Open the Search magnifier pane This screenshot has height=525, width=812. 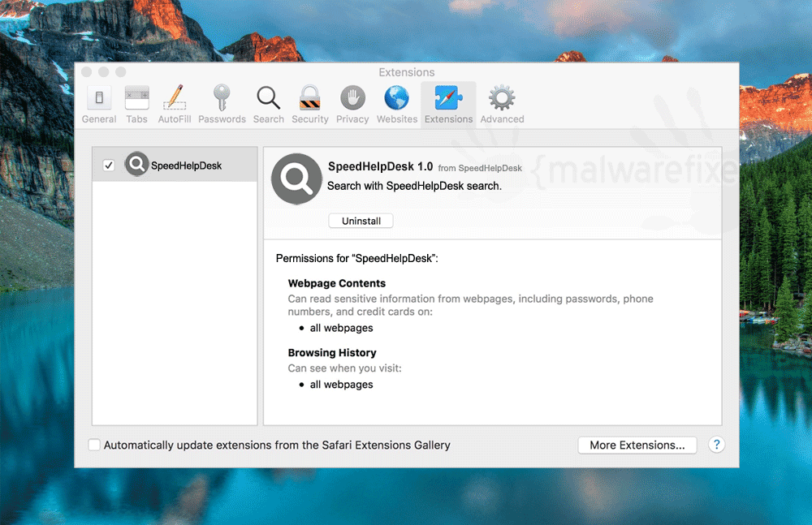[x=268, y=105]
